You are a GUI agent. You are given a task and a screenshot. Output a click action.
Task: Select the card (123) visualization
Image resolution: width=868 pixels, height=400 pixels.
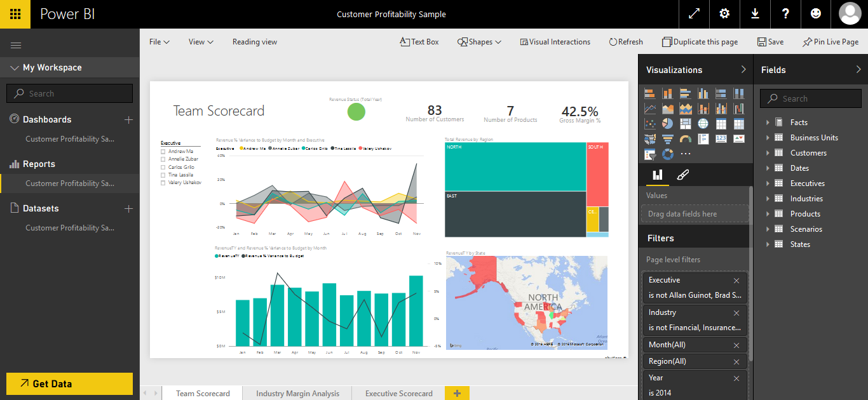(721, 139)
